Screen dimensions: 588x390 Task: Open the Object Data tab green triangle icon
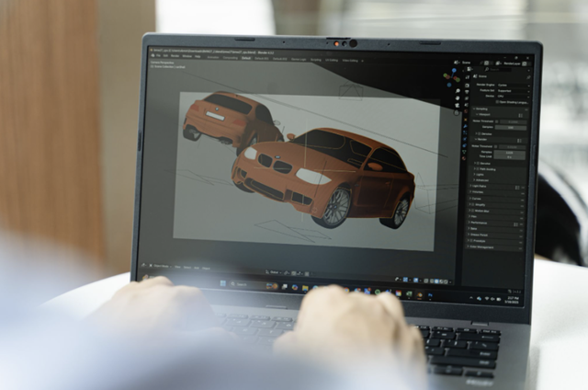click(464, 152)
